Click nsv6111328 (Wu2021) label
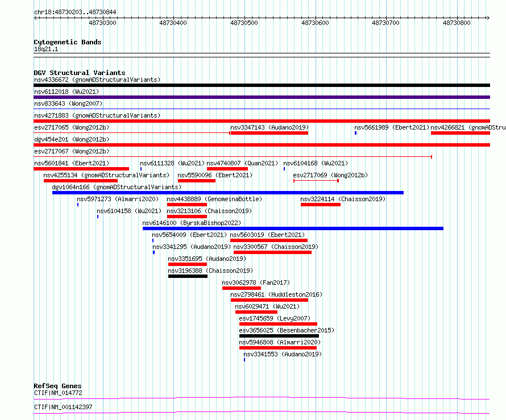 [172, 163]
